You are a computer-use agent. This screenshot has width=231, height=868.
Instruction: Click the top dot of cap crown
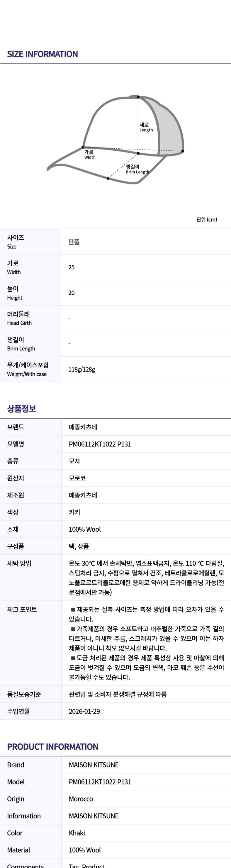coord(138,97)
